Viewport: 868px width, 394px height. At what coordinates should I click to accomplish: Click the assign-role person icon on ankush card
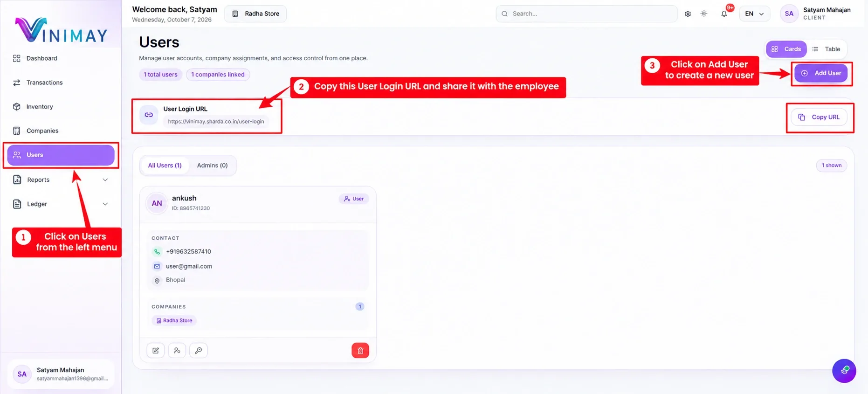177,351
